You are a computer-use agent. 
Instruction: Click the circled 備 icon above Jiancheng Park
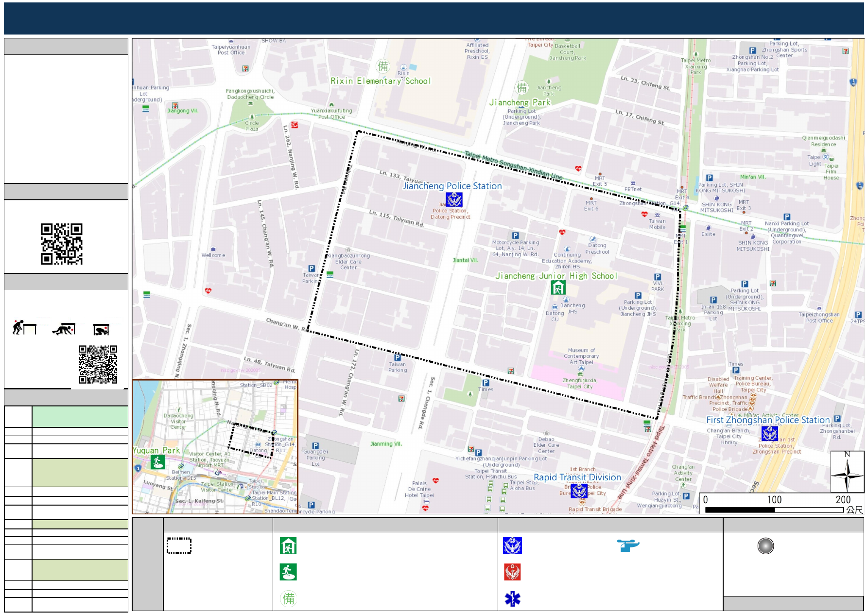point(522,88)
